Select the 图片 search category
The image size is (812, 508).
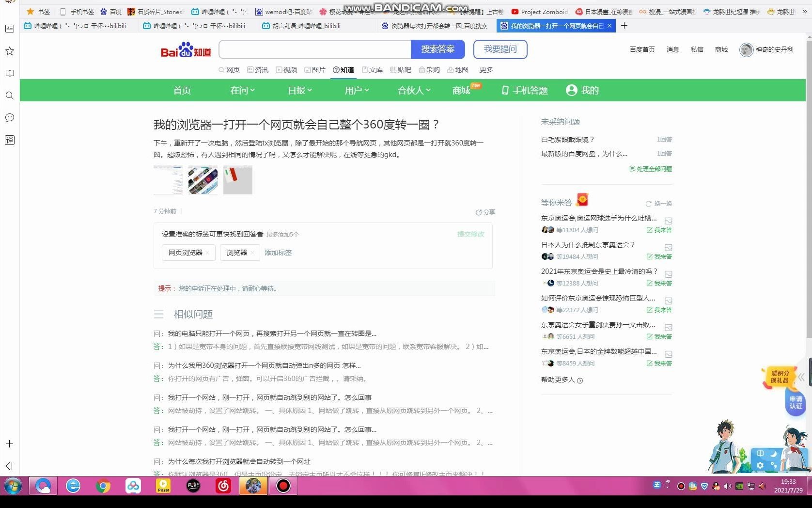point(315,70)
